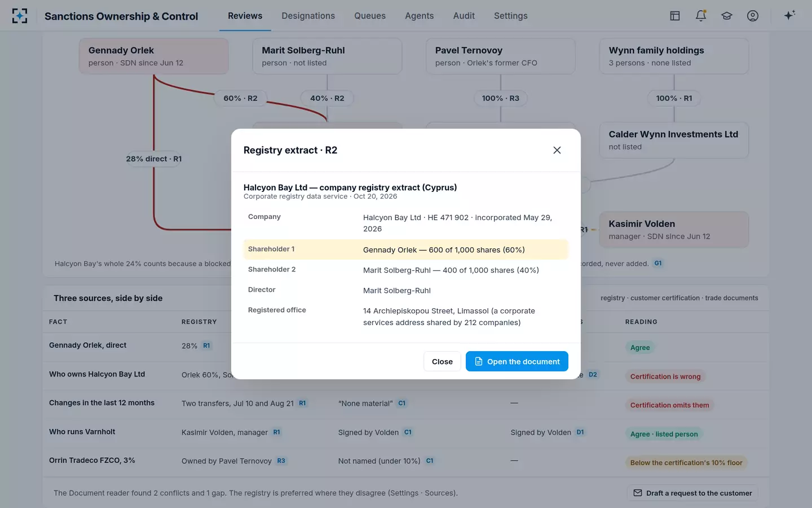The image size is (812, 508).
Task: Select the Marit Solberg-Ruhl person card
Action: click(x=327, y=56)
